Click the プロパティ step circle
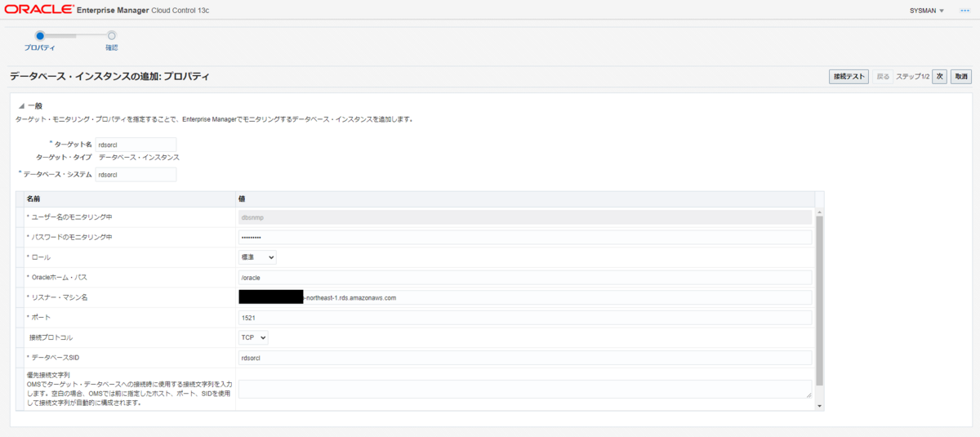Viewport: 980px width, 437px height. [40, 35]
